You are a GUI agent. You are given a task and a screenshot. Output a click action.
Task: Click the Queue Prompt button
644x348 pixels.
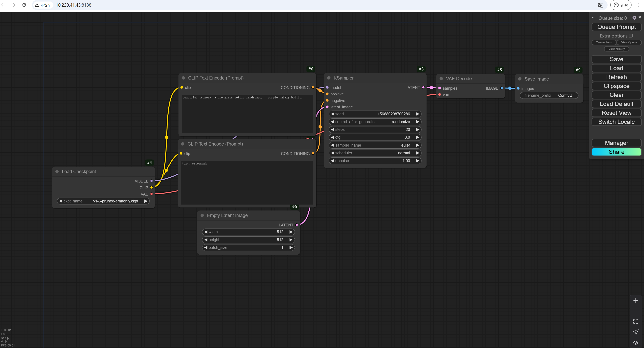coord(616,27)
